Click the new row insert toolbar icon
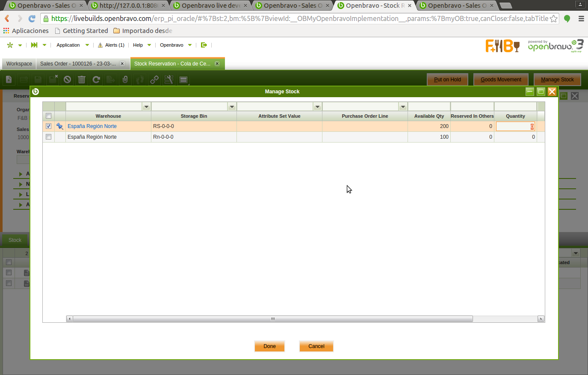This screenshot has width=588, height=375. (24, 79)
